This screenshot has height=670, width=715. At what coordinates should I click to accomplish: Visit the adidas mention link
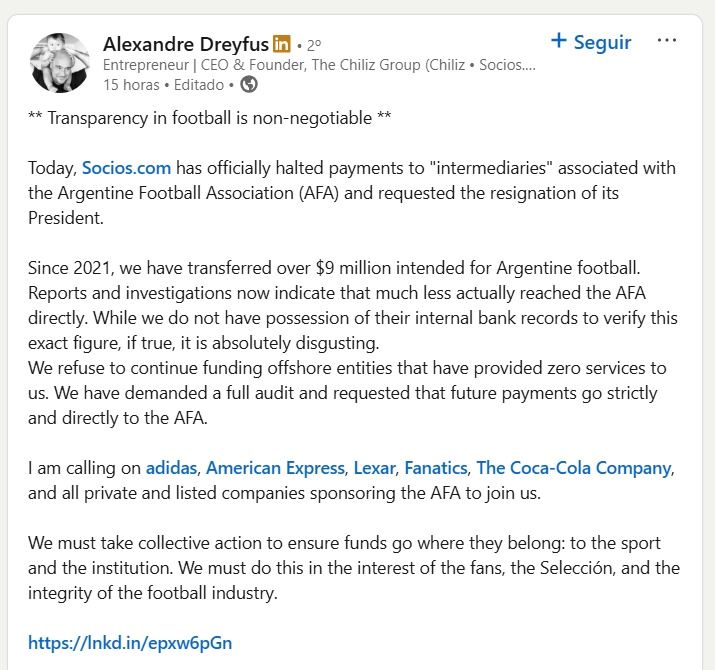171,468
